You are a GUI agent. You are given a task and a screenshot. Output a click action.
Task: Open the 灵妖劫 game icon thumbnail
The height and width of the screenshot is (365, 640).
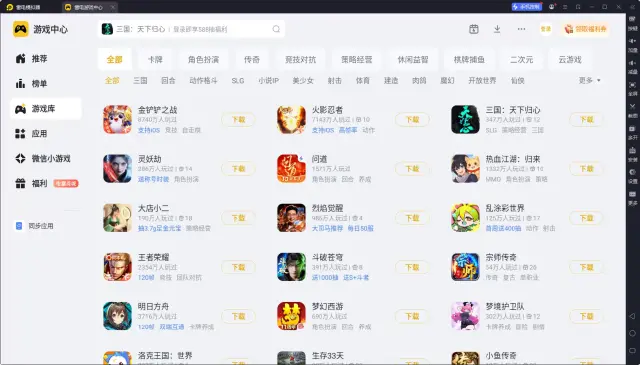click(118, 169)
